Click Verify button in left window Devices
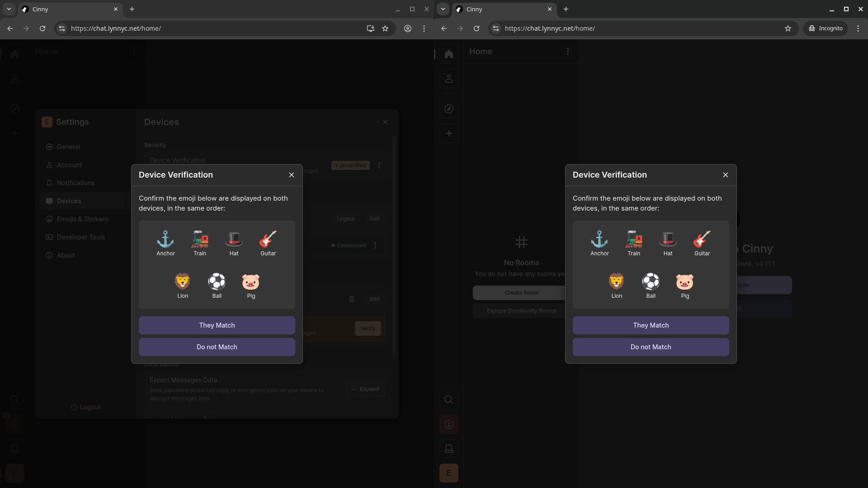868x488 pixels. [368, 328]
